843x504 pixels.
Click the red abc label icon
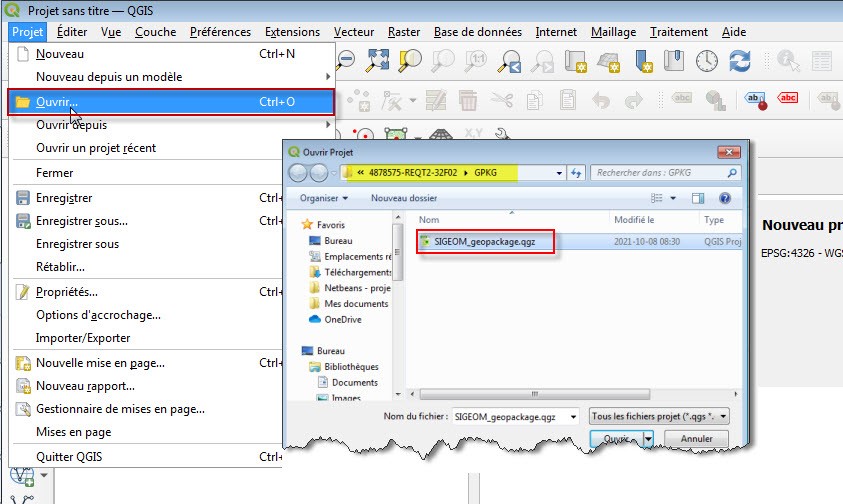788,98
